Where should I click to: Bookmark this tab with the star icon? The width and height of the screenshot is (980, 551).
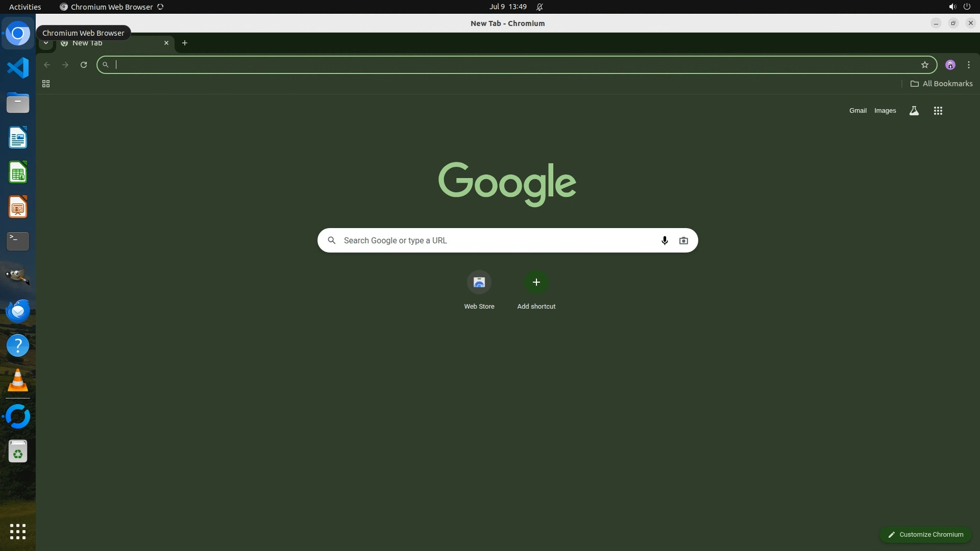click(924, 65)
